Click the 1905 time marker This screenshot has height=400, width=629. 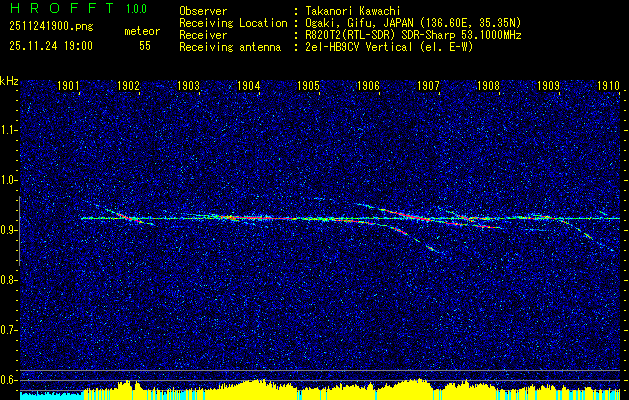point(308,85)
